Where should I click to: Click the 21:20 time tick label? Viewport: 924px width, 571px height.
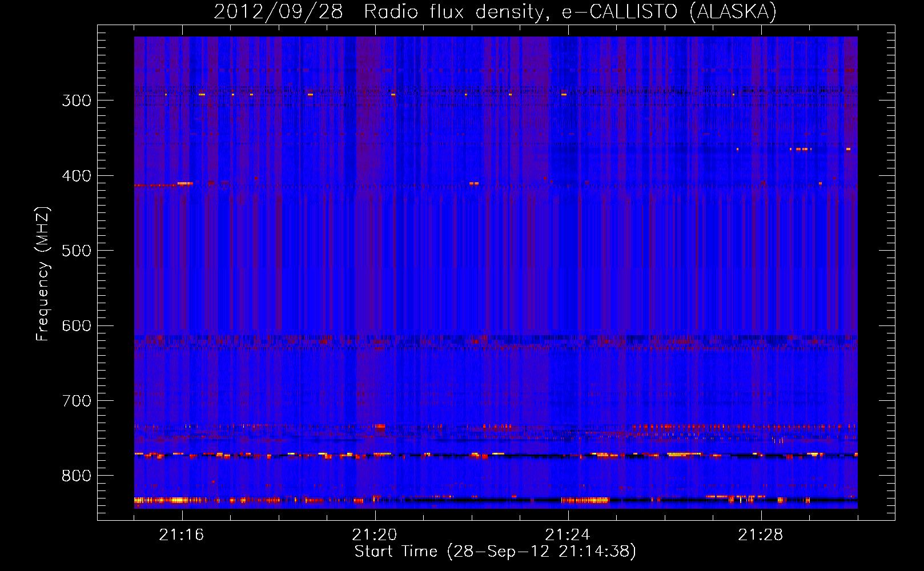375,535
